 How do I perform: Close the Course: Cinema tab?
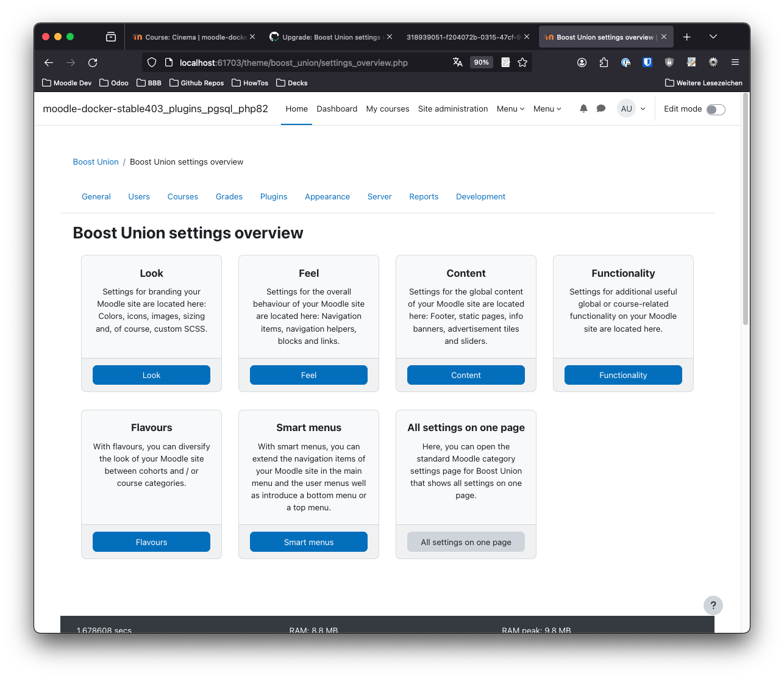pyautogui.click(x=252, y=37)
